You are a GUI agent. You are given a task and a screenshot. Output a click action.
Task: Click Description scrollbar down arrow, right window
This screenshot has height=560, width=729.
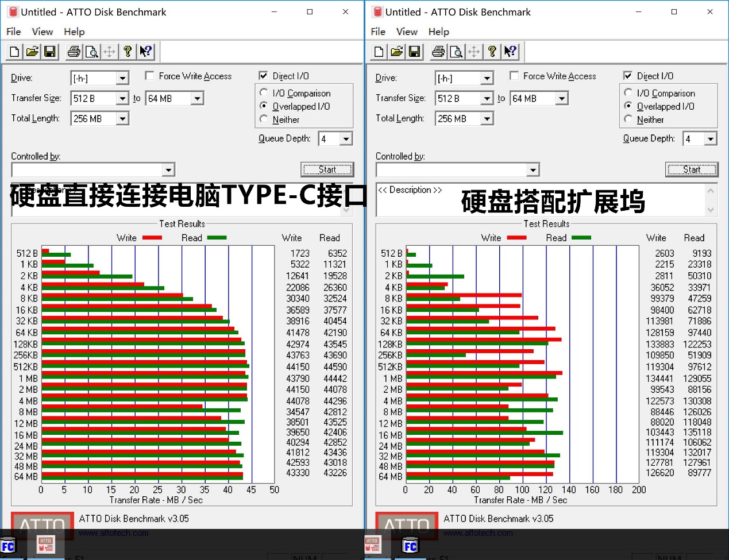pos(711,210)
